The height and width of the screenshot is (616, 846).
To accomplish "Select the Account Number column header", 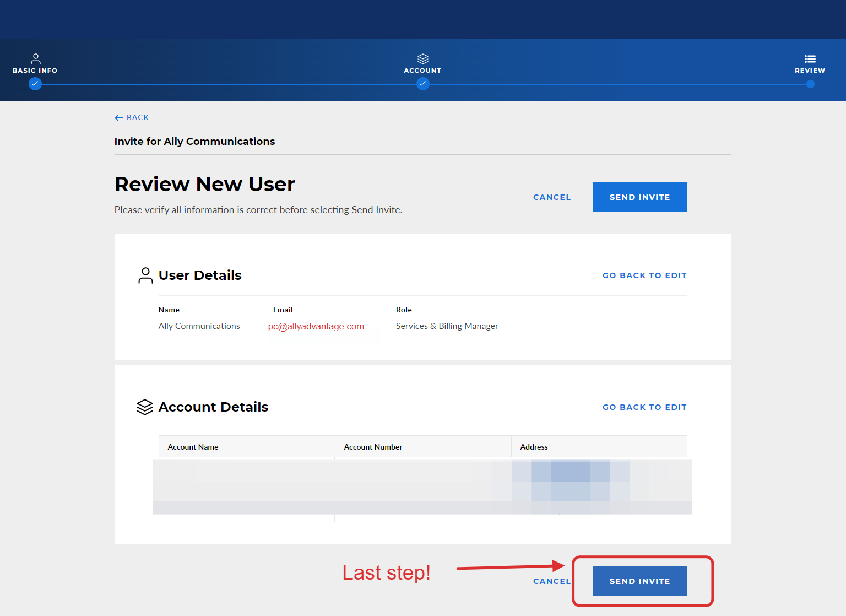I will coord(423,447).
